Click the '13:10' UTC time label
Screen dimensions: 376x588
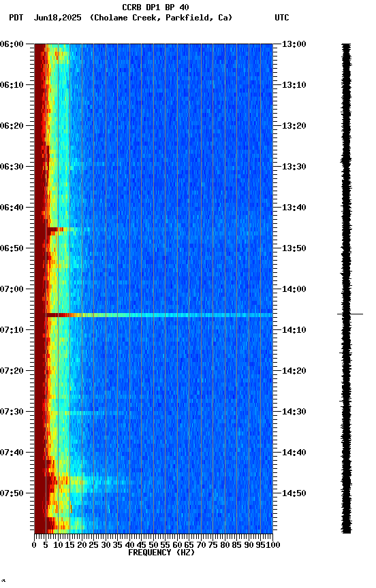point(294,85)
